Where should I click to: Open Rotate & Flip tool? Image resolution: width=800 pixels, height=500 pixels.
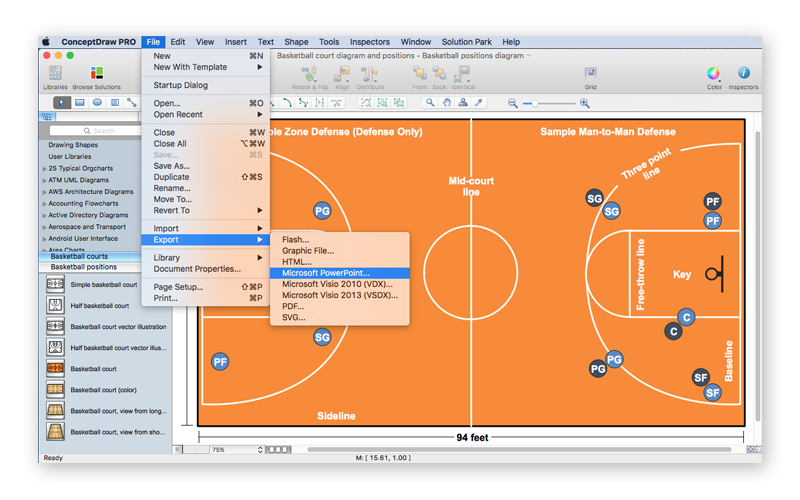309,73
